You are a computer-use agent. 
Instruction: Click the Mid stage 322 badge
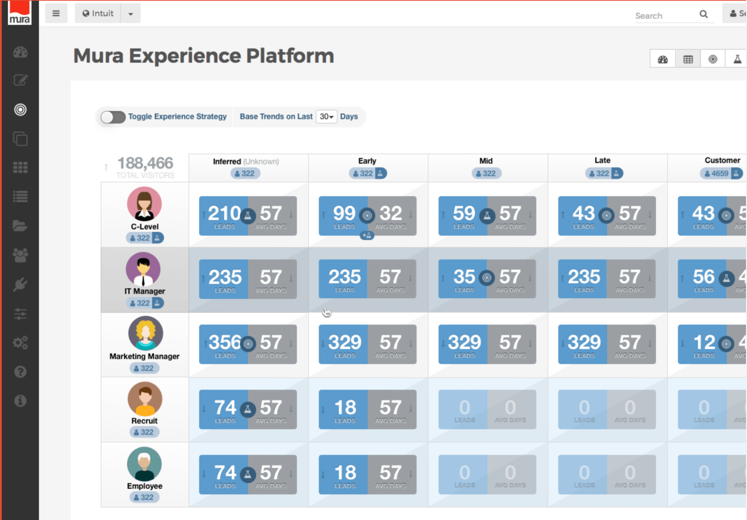(486, 173)
